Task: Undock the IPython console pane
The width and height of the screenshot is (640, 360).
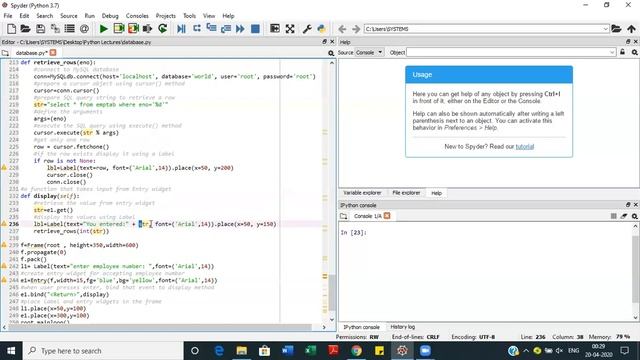Action: 628,204
